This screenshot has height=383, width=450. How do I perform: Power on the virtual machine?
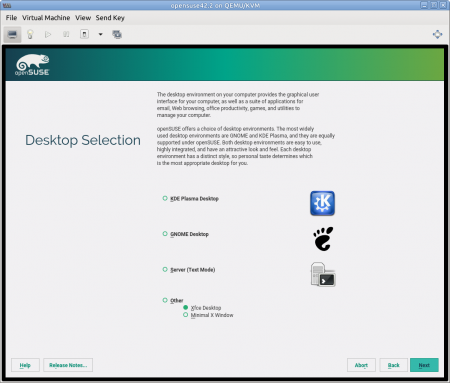tap(48, 34)
